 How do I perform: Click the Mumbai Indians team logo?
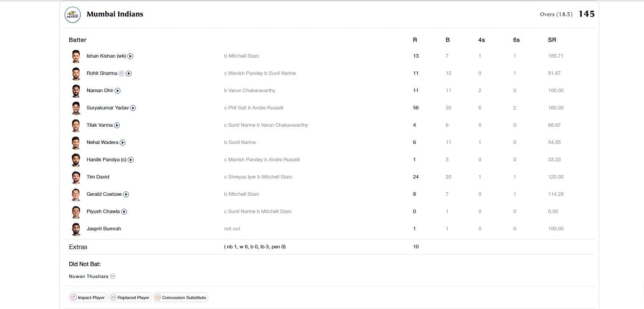pyautogui.click(x=72, y=15)
